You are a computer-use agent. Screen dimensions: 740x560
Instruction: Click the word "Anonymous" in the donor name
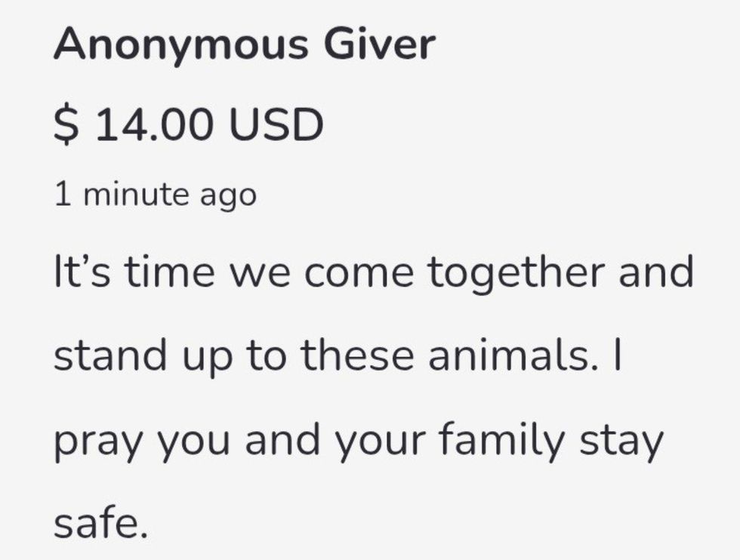point(180,45)
